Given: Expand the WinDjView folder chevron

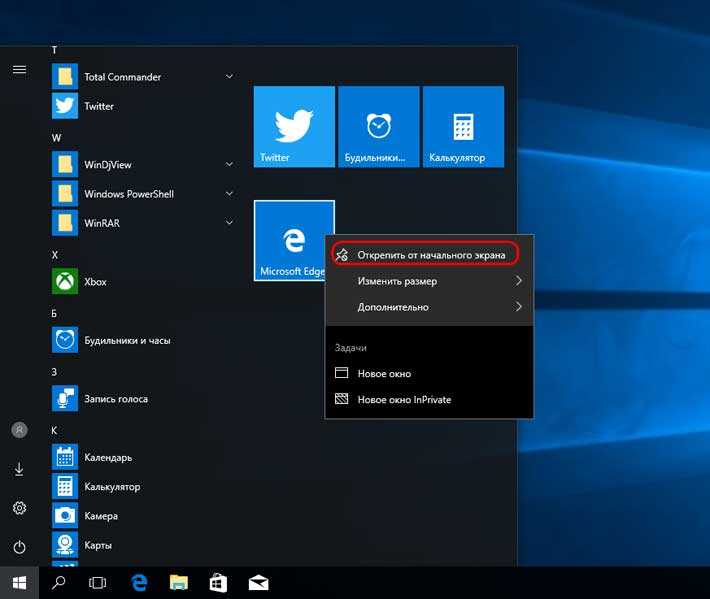Looking at the screenshot, I should pyautogui.click(x=230, y=164).
